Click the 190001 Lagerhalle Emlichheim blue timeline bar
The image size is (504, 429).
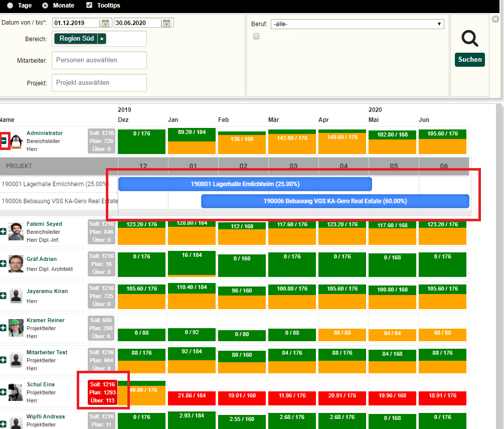245,184
